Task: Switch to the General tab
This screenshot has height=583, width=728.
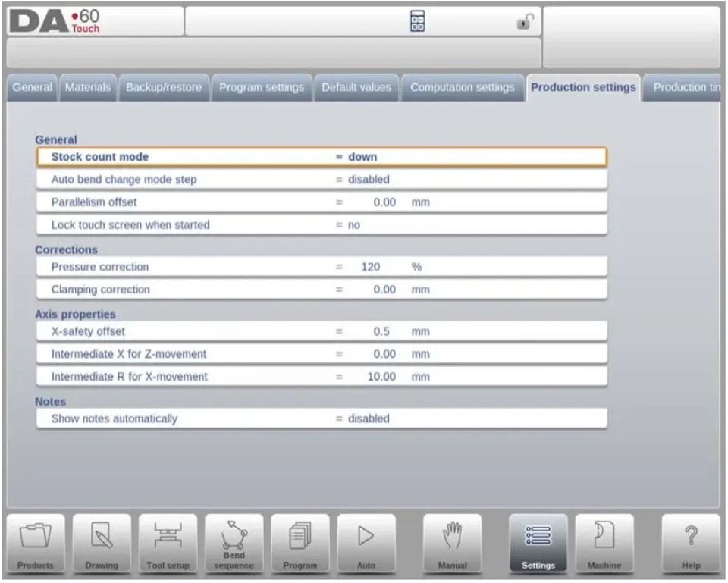Action: pos(32,87)
